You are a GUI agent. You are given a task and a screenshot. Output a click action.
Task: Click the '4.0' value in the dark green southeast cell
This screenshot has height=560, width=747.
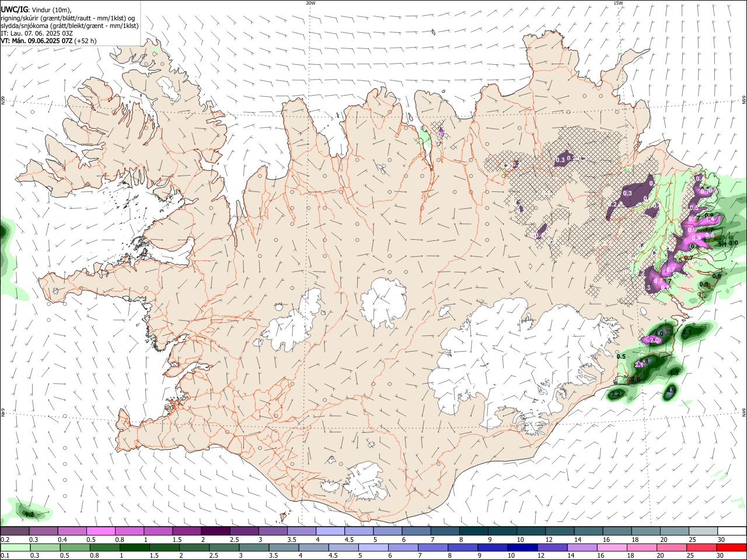pyautogui.click(x=660, y=333)
